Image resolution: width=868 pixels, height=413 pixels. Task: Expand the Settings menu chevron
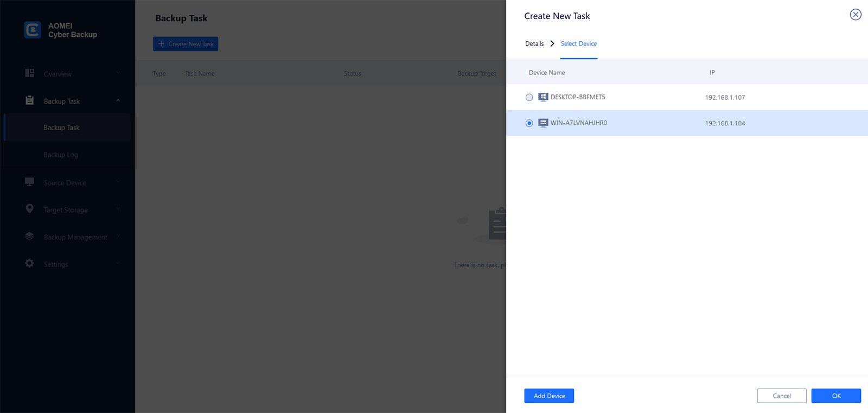pos(118,264)
